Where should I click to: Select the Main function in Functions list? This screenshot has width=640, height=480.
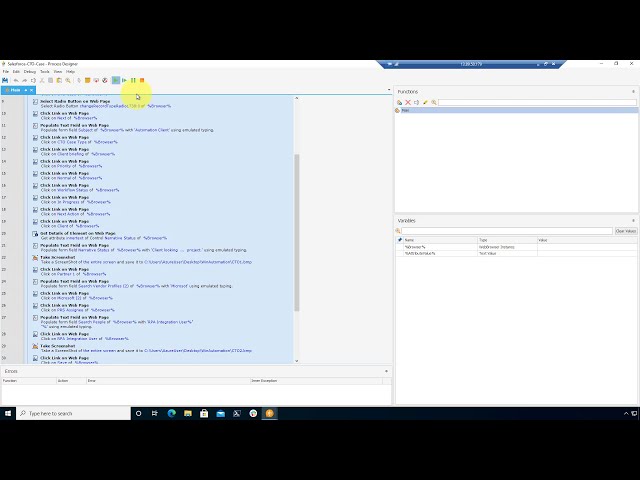coord(516,110)
